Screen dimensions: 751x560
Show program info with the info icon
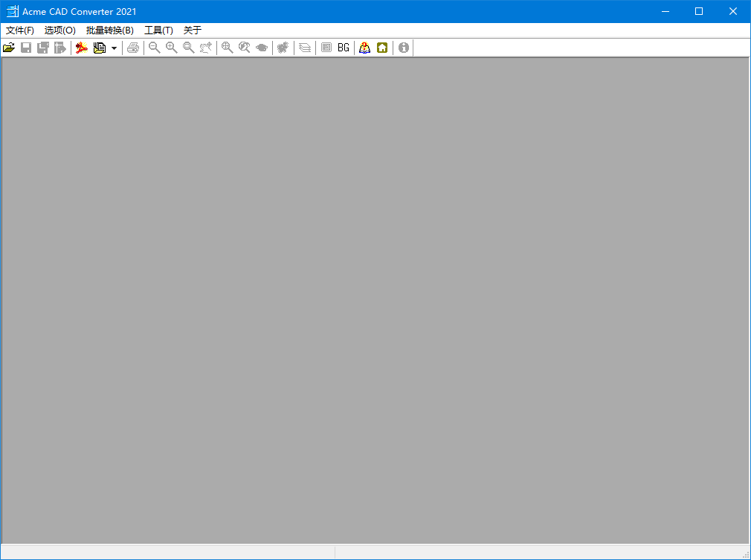point(403,48)
